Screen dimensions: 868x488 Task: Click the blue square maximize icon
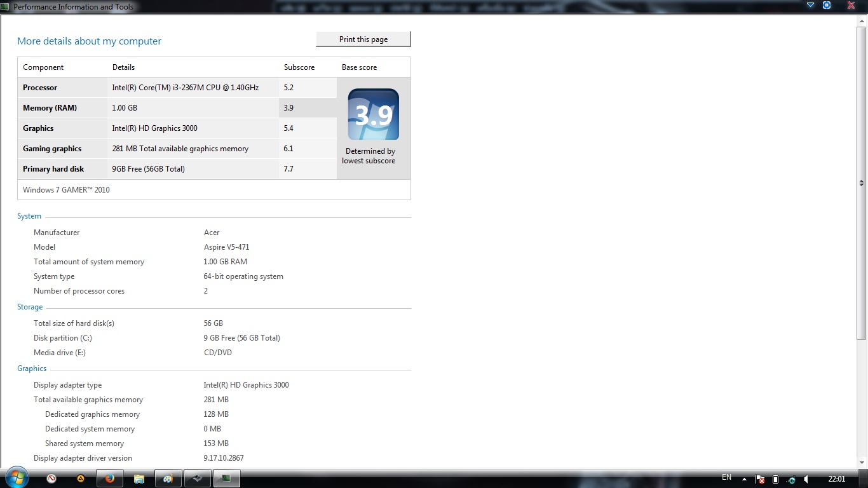coord(827,5)
